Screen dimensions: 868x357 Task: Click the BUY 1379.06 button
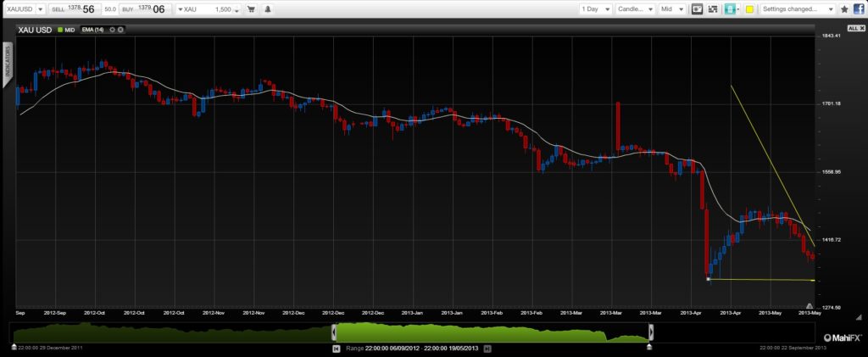144,8
